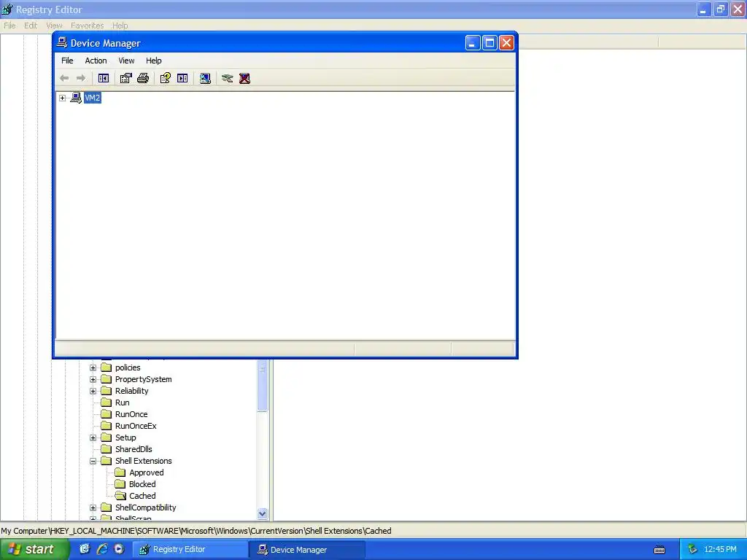Click the Uninstall toolbar icon with red X

245,78
